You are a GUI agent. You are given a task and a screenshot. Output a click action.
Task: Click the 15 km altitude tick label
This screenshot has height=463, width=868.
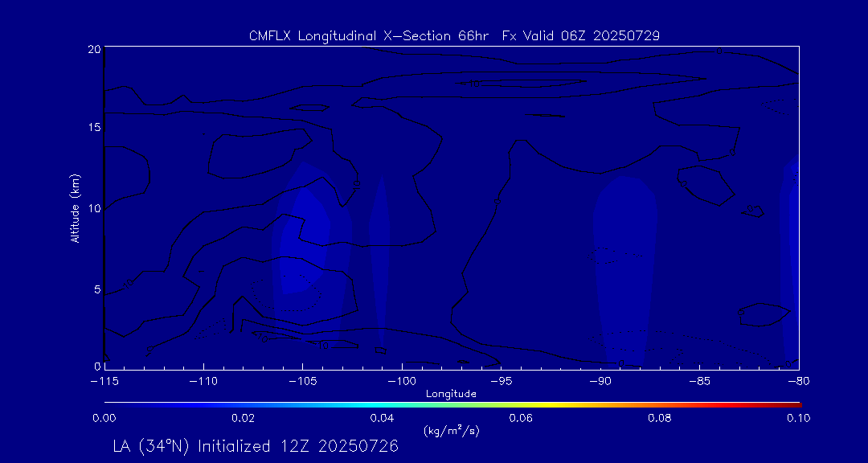click(x=92, y=128)
